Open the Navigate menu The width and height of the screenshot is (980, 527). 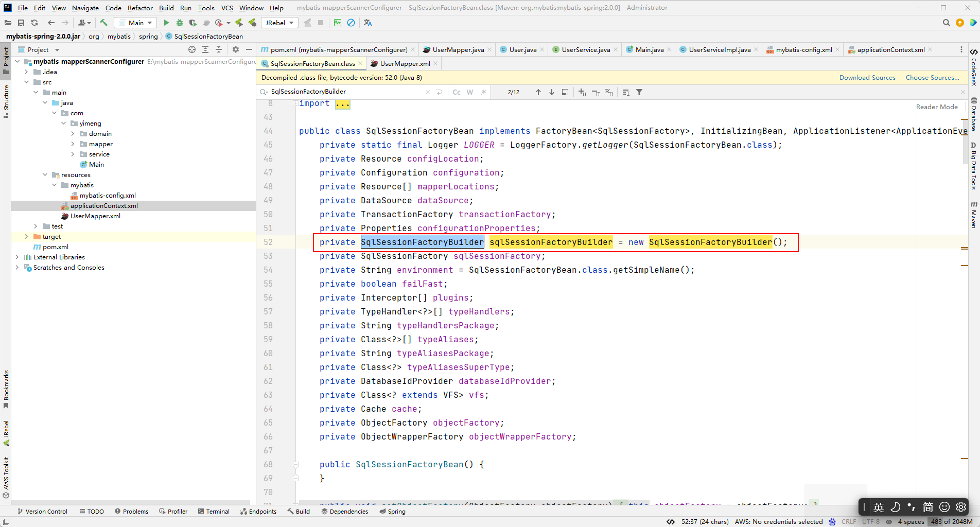tap(85, 8)
